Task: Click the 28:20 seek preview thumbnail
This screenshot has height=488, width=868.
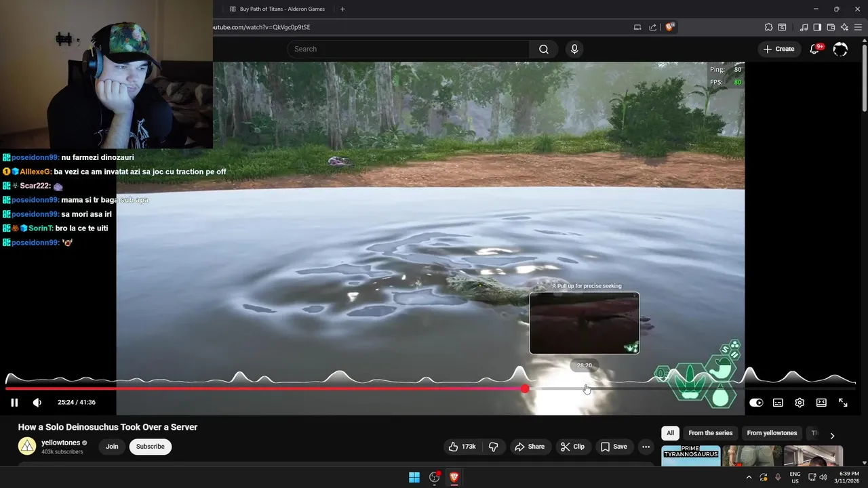Action: tap(585, 323)
